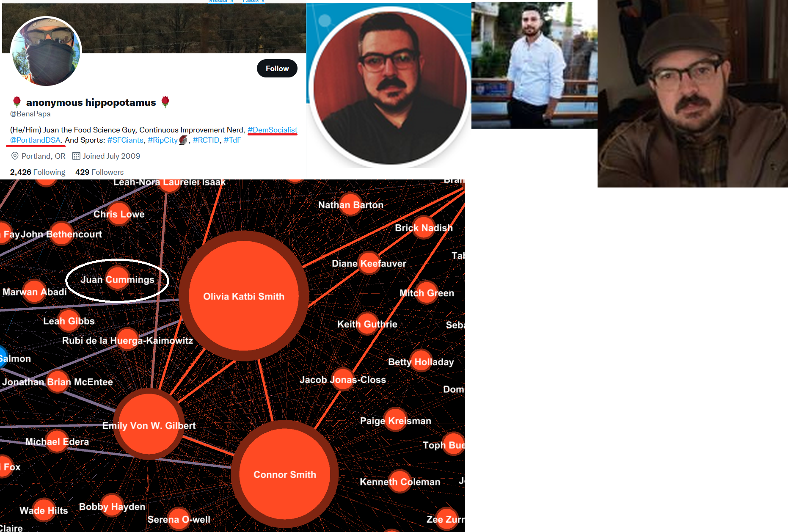Select the Connor Smith node
788x532 pixels.
pos(285,474)
